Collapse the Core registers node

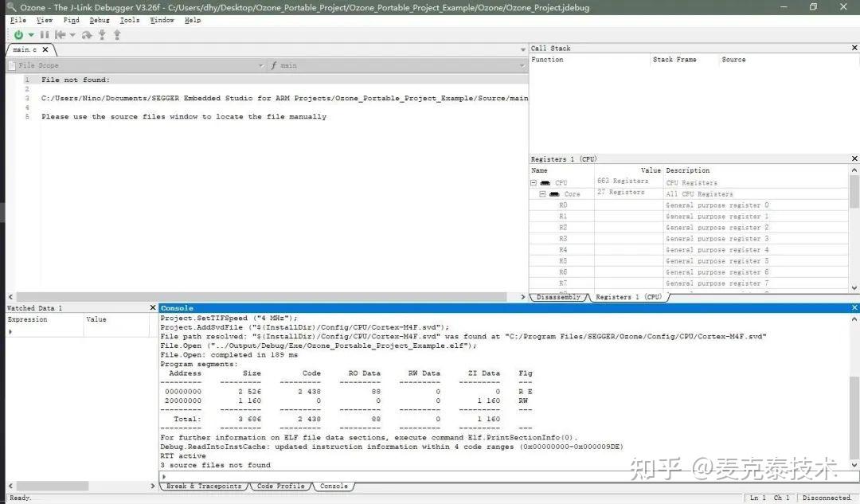click(542, 194)
